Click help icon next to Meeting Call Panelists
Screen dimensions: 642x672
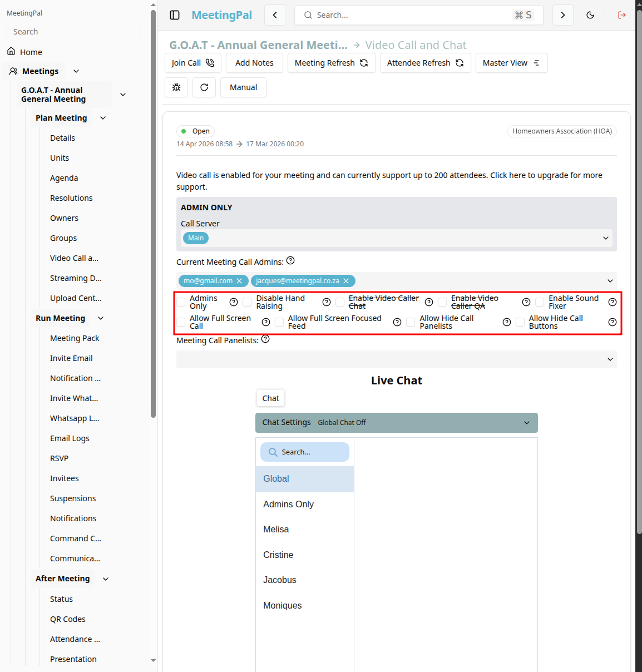click(x=265, y=339)
